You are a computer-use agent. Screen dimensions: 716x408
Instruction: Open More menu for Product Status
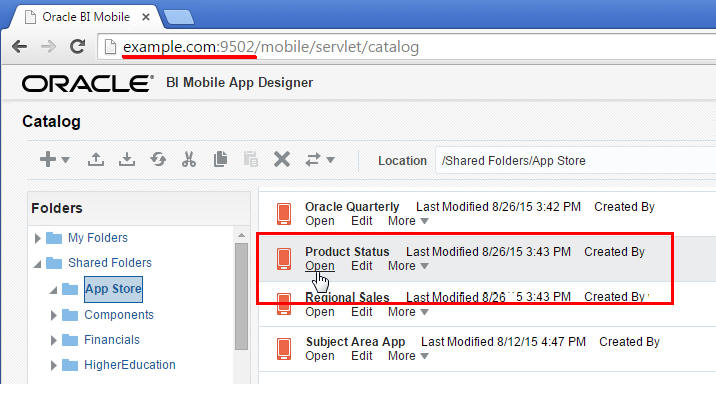point(408,266)
